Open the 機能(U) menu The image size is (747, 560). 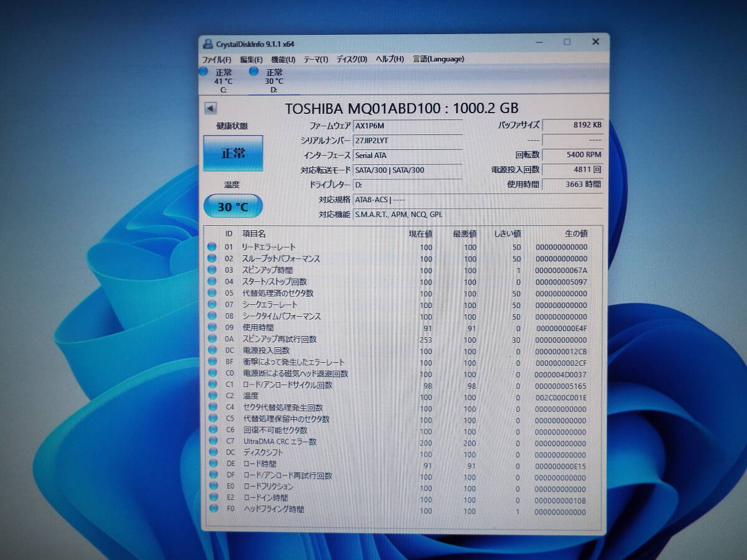283,60
